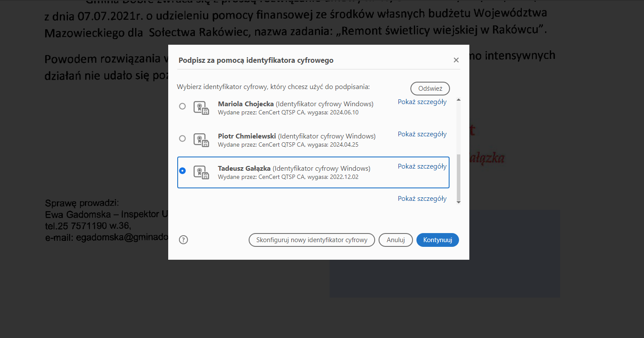The image size is (644, 338).
Task: Close the digital ID signing dialog
Action: pos(456,60)
